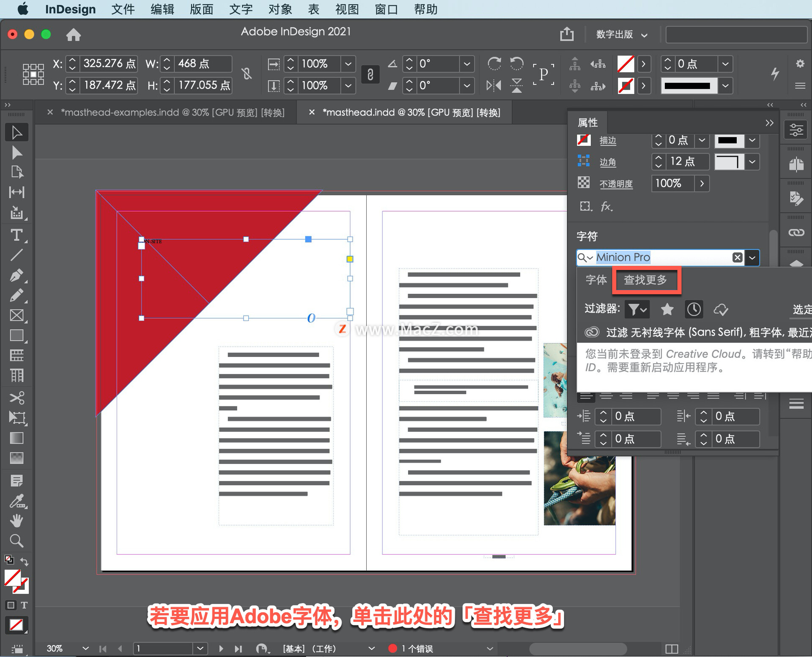The width and height of the screenshot is (812, 657).
Task: Open corner shape dropdown in Properties
Action: coord(752,162)
